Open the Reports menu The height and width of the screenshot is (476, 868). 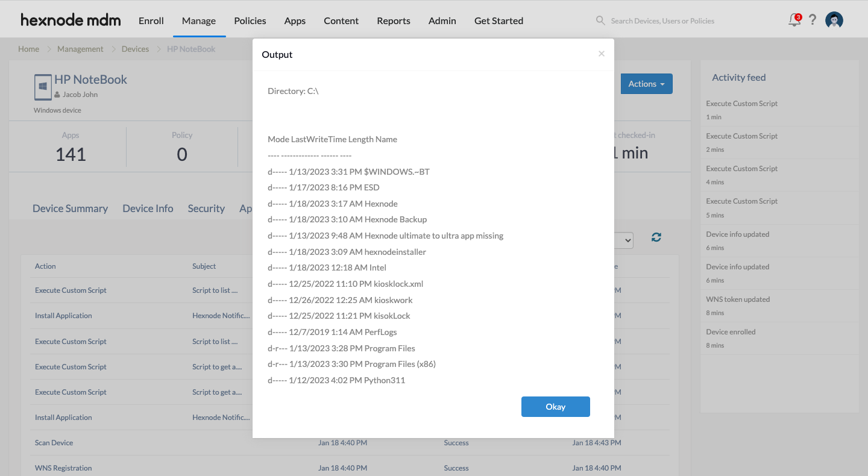click(x=394, y=20)
